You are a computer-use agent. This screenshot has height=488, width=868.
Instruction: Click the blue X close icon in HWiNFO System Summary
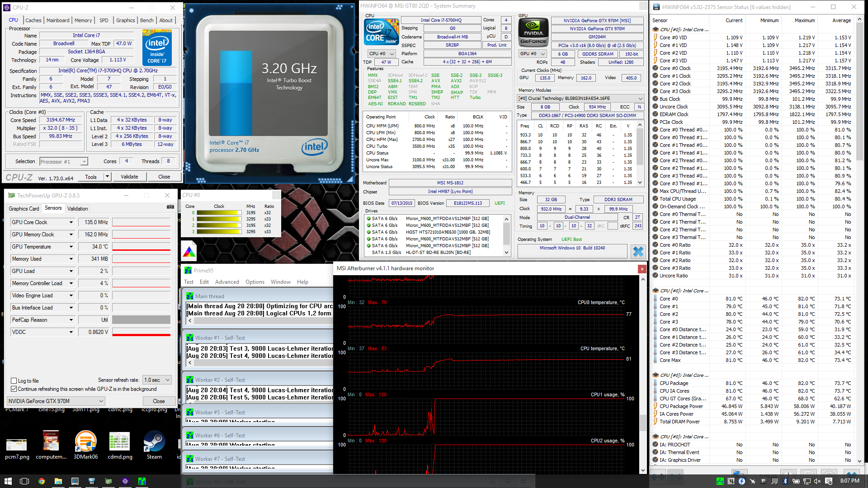638,251
